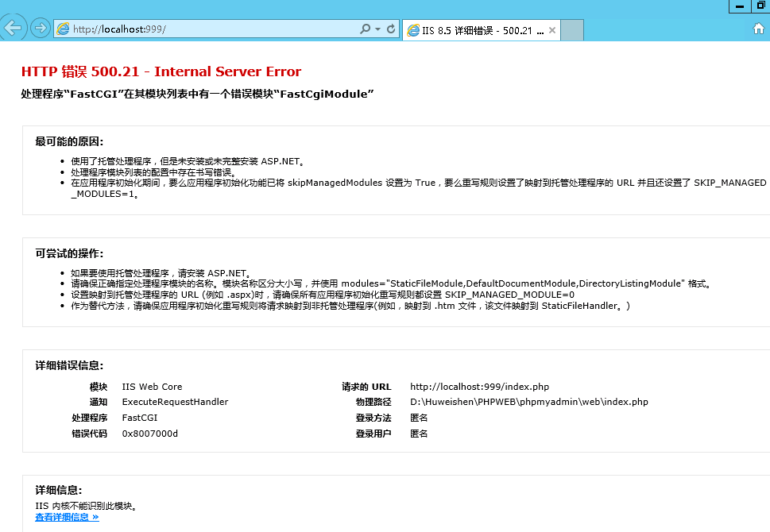Click the FastCgiModule error description line

pyautogui.click(x=197, y=94)
